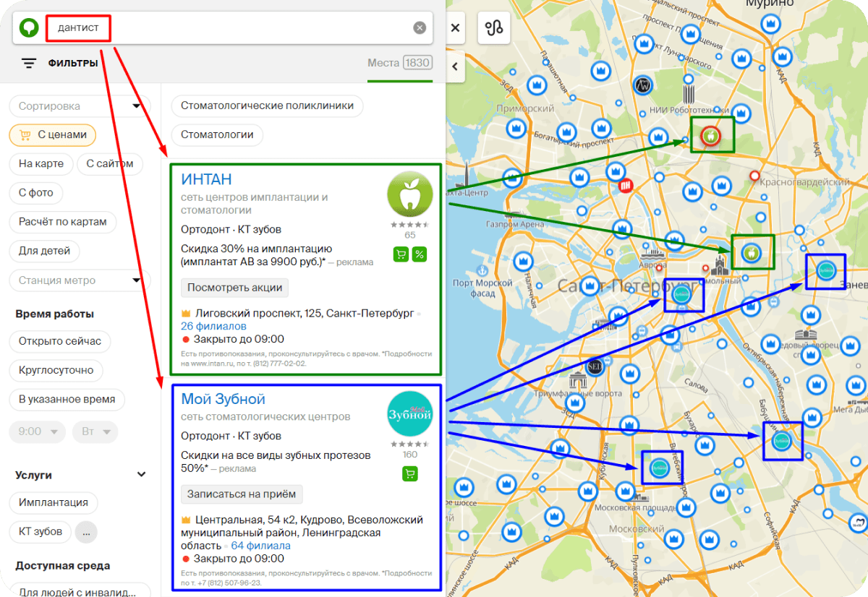Toggle the Имплантация service chip
Viewport: 868px width, 597px height.
[54, 502]
